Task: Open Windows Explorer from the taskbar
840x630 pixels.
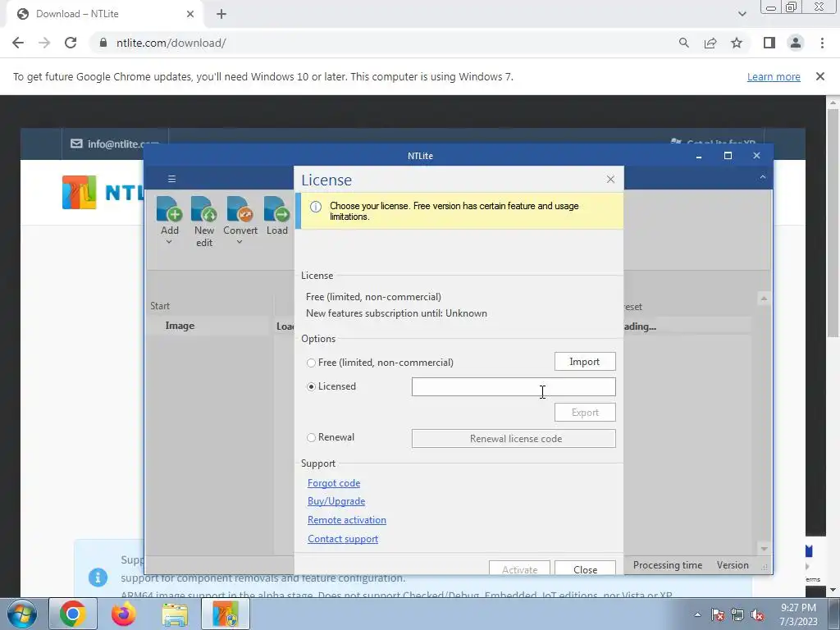Action: pos(176,614)
